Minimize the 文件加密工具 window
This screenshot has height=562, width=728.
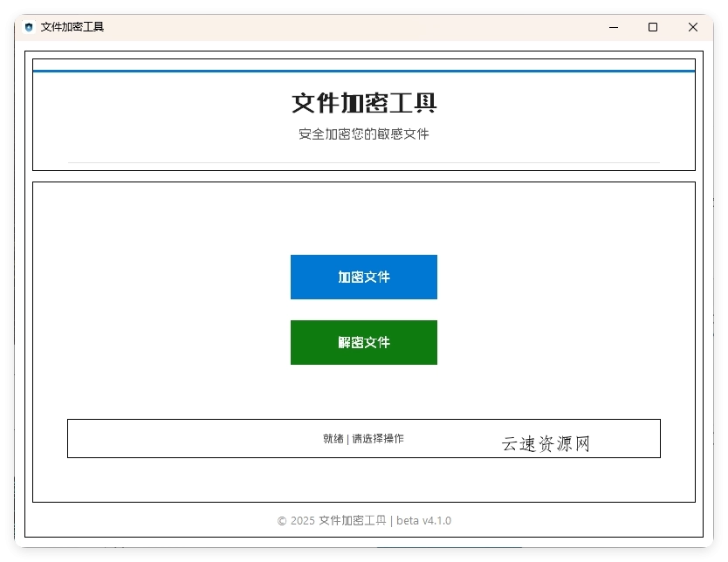tap(613, 27)
